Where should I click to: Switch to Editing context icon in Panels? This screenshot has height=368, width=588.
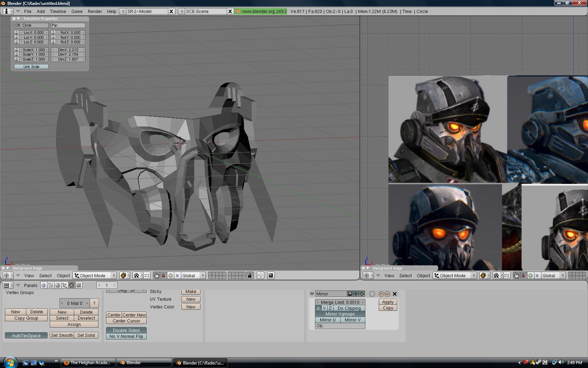click(72, 285)
